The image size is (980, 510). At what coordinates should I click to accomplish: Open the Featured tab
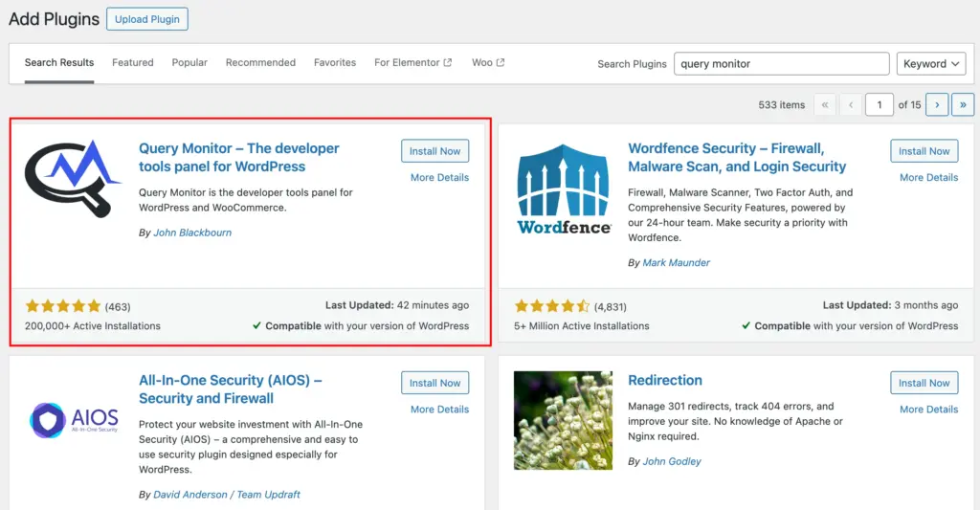pyautogui.click(x=132, y=62)
